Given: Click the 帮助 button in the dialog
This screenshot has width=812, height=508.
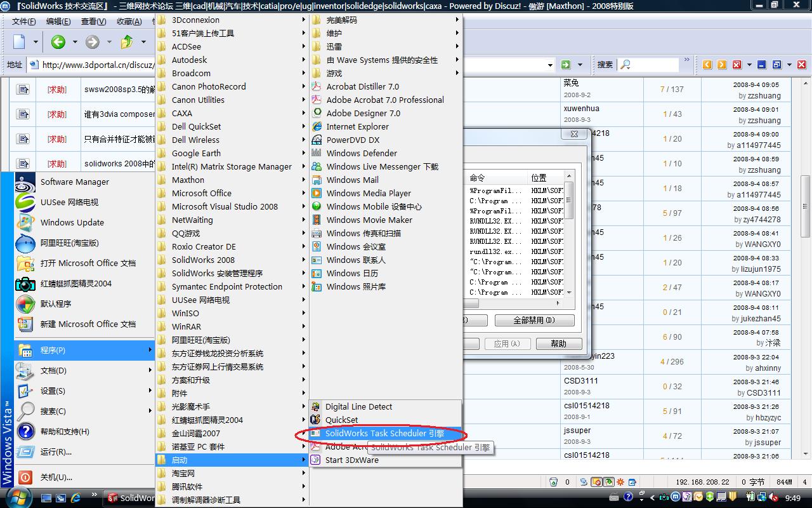Looking at the screenshot, I should coord(559,344).
